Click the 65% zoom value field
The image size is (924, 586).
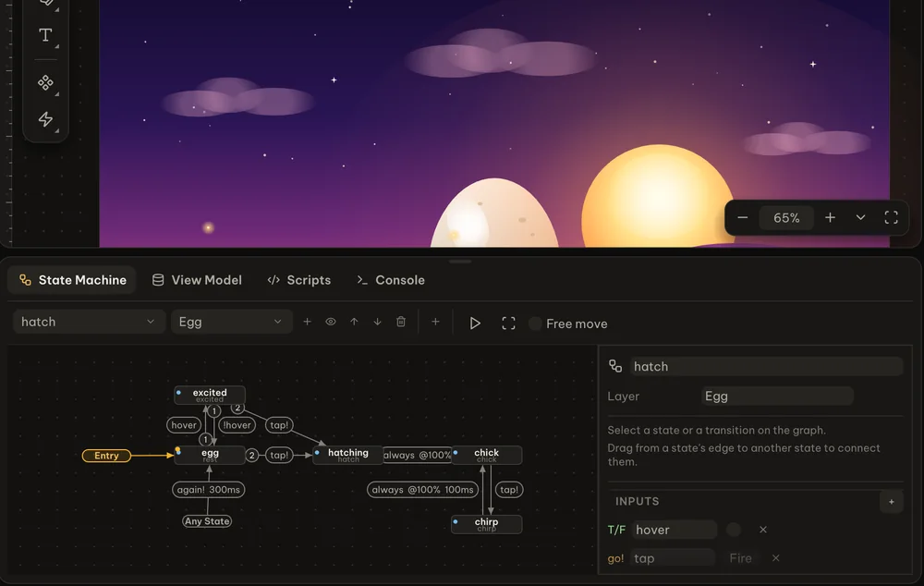(x=786, y=217)
